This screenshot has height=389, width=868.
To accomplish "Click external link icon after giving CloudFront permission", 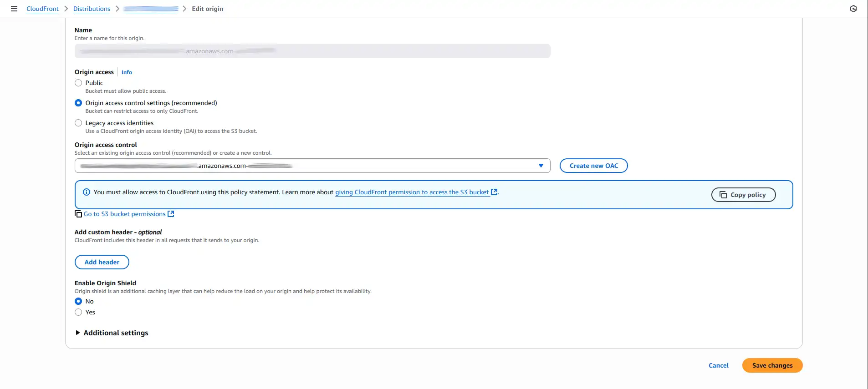I will click(494, 192).
